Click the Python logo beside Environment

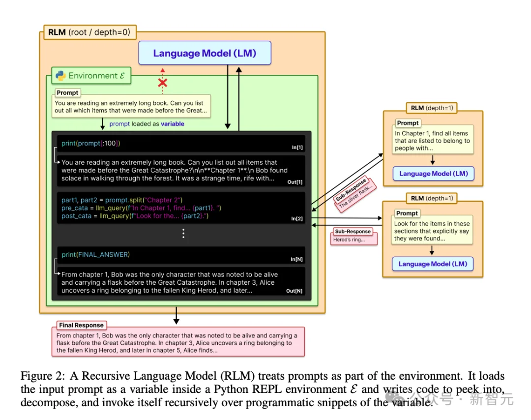click(x=61, y=76)
